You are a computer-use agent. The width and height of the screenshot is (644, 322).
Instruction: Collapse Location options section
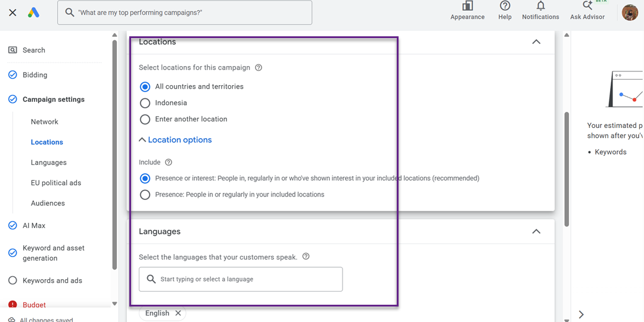(175, 140)
